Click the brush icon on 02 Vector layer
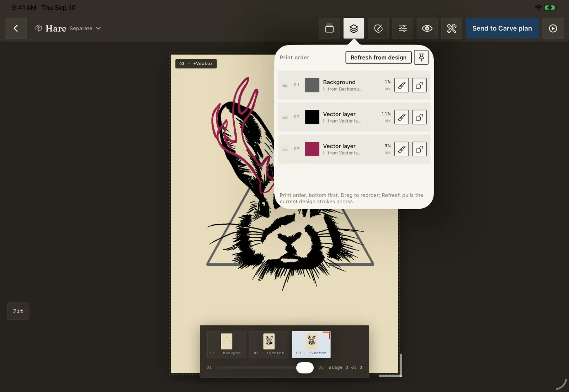 (402, 117)
